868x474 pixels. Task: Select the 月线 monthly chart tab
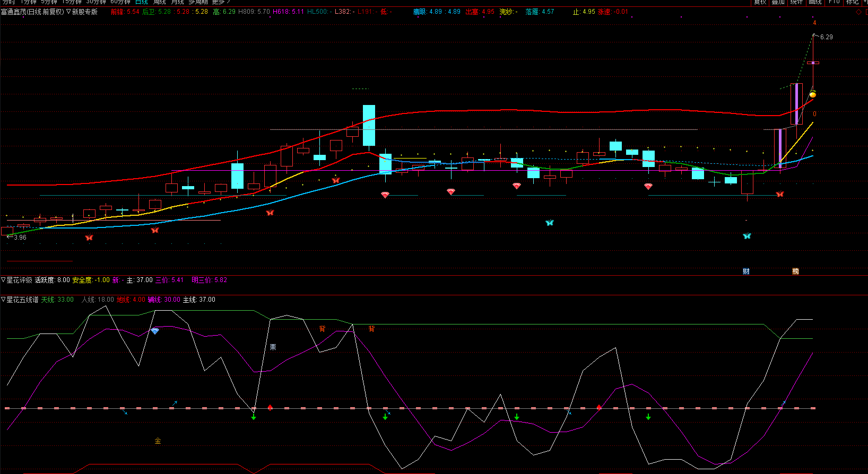(177, 2)
